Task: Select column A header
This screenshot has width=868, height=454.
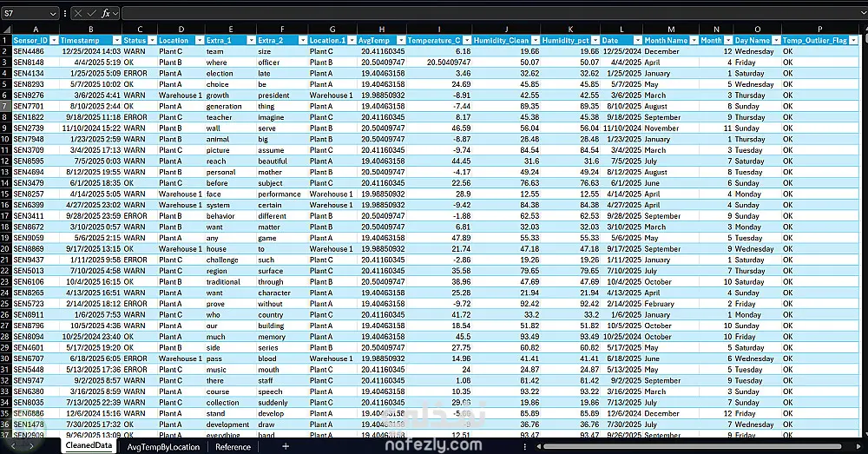Action: coord(36,30)
